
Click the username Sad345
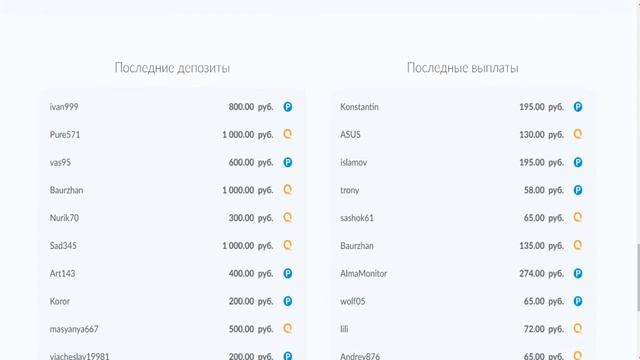[63, 246]
